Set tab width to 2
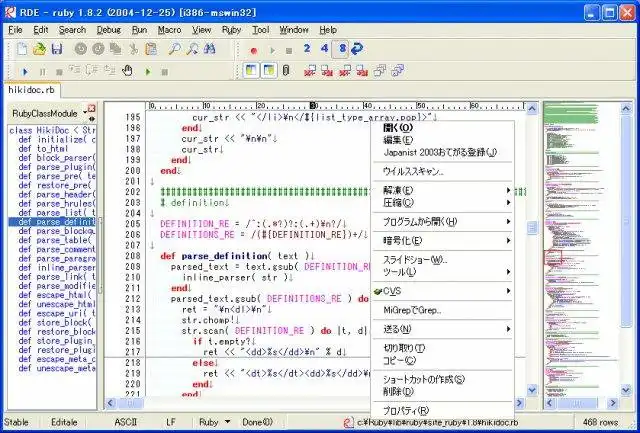 click(x=307, y=49)
